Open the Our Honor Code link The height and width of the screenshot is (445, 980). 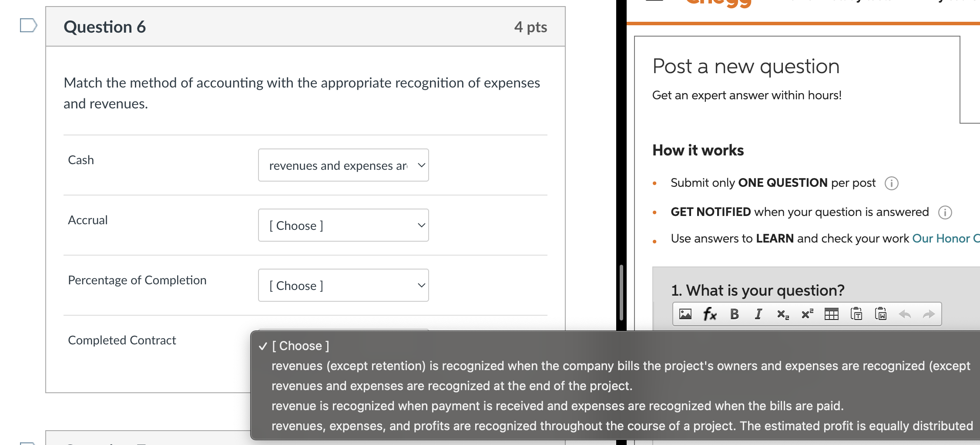click(946, 238)
